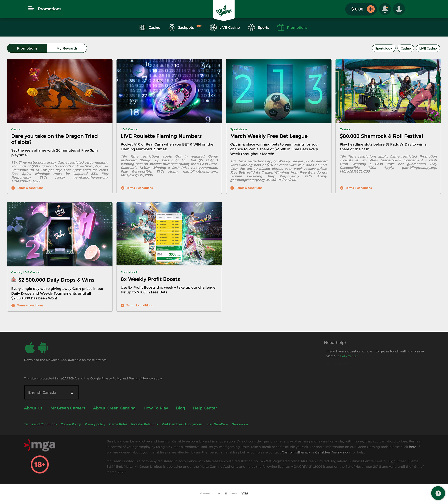Viewport: 448px width, 503px height.
Task: Open Google Terms of Service link
Action: (141, 378)
